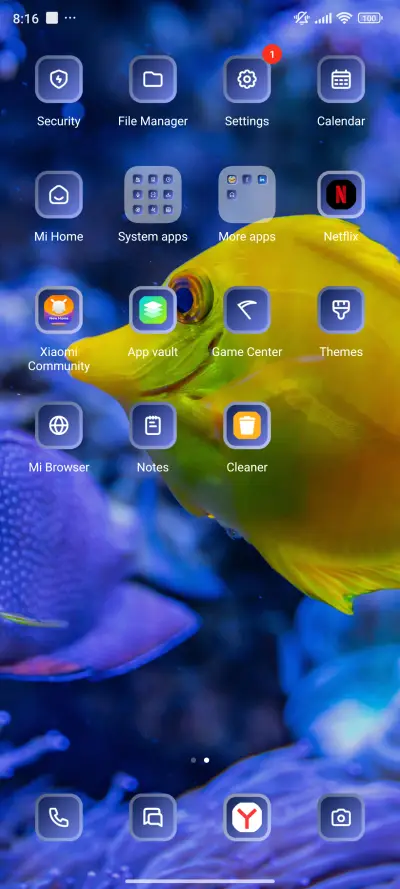Launch Mi Browser
This screenshot has height=889, width=400.
pyautogui.click(x=59, y=426)
